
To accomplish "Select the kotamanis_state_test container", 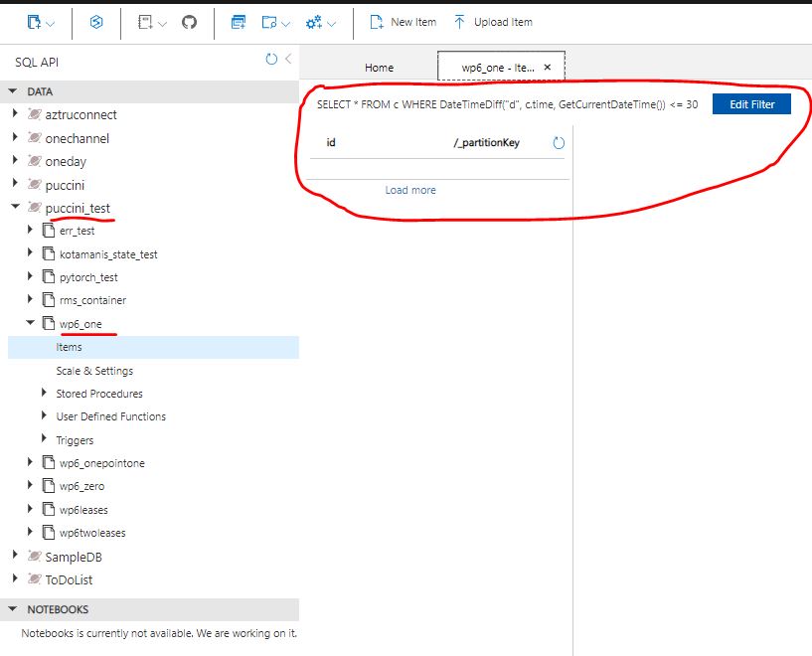I will click(108, 254).
